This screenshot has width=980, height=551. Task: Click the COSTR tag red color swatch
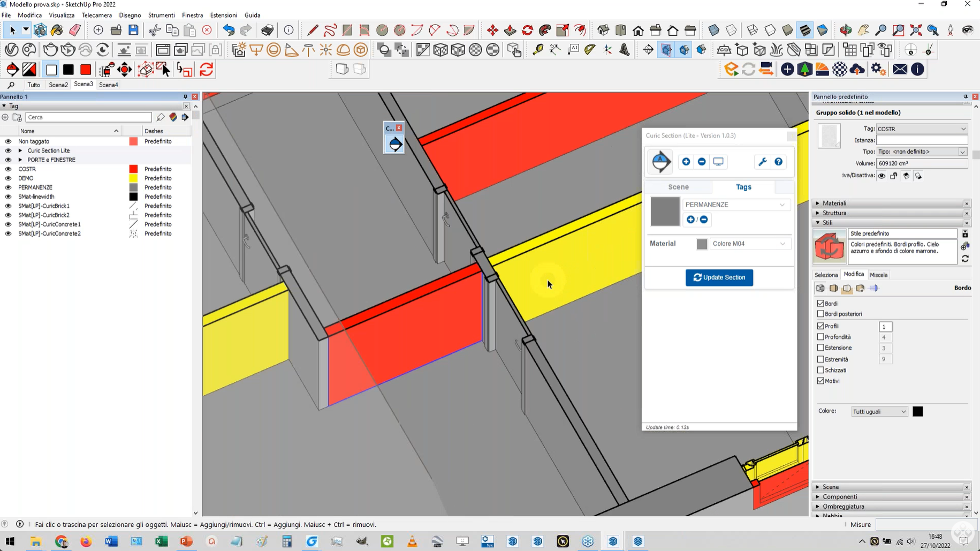click(133, 169)
